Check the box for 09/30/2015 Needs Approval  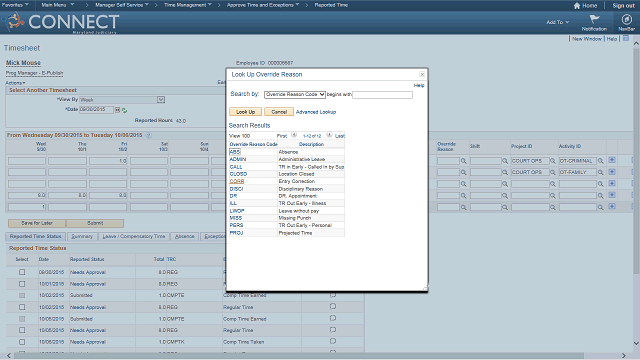(x=22, y=272)
